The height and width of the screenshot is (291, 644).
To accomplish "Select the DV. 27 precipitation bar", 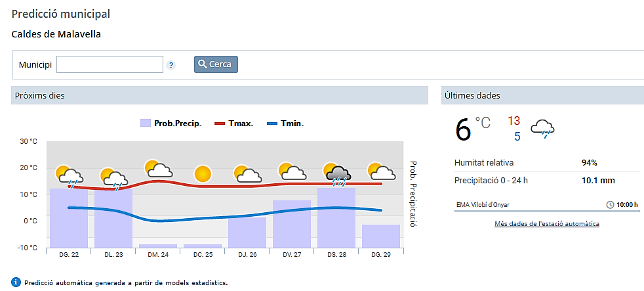I will click(x=292, y=223).
